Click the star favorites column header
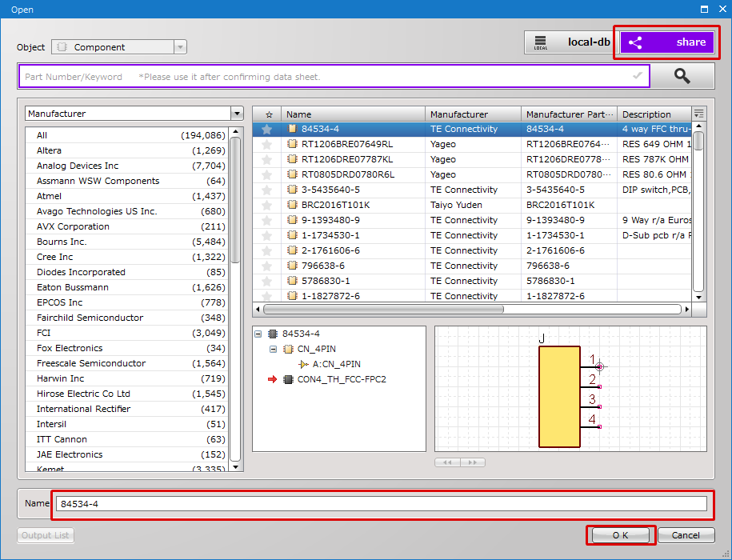This screenshot has height=560, width=732. 268,114
